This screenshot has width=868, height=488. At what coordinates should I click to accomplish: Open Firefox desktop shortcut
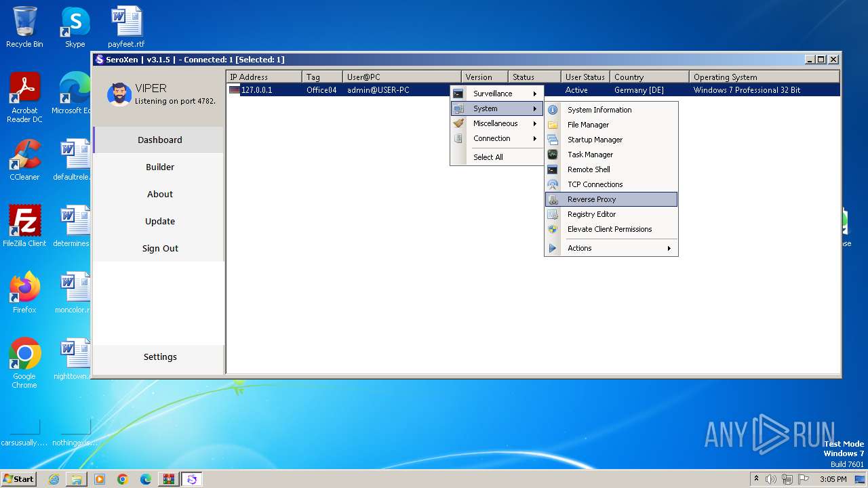point(24,292)
